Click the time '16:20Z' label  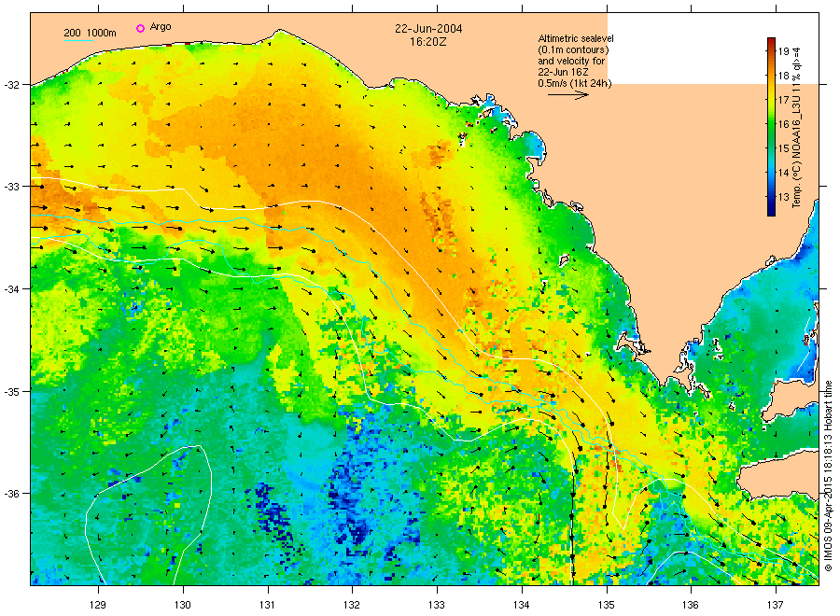point(428,41)
